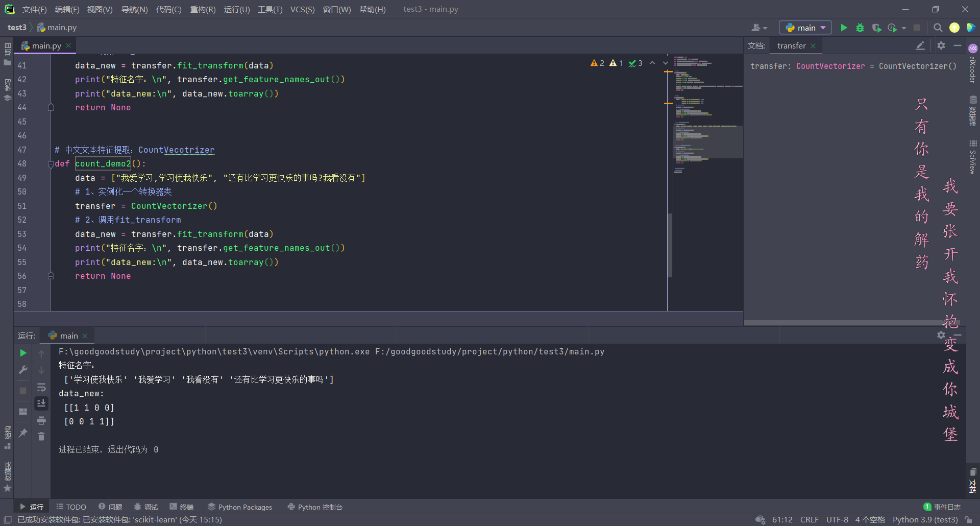Change indent setting 4 个空格
980x526 pixels.
(870, 519)
